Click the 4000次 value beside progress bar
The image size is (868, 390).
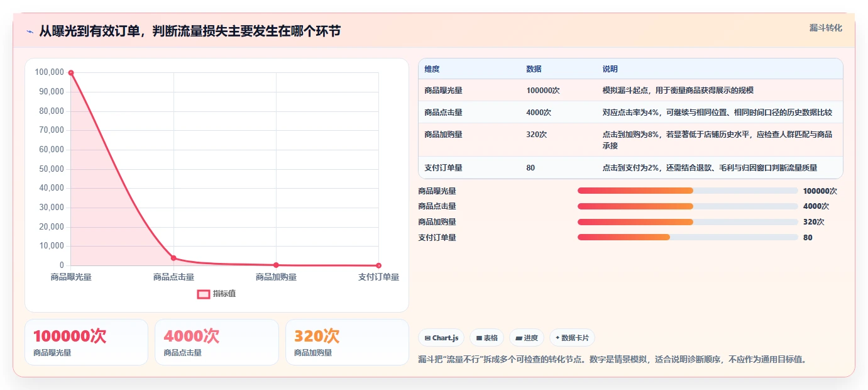tap(816, 206)
